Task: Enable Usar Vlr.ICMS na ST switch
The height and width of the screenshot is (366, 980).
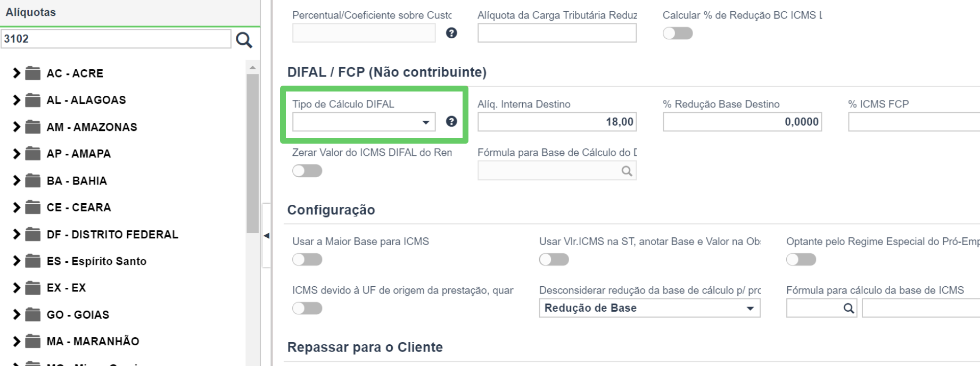Action: [554, 260]
